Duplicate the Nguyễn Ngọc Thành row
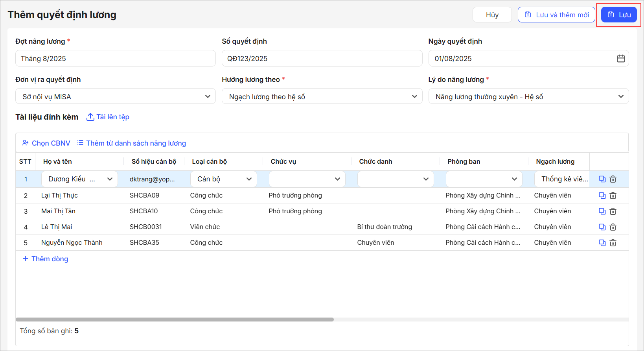This screenshot has width=644, height=351. pos(602,243)
